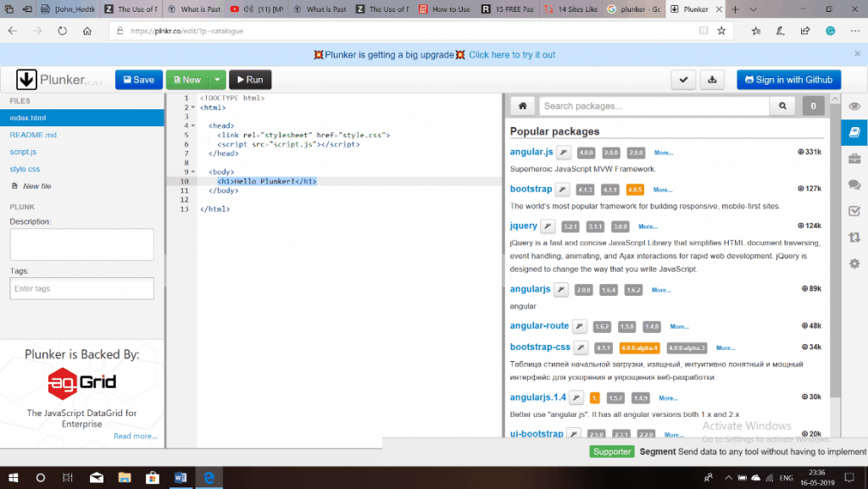Open the Plunker settings gear icon
This screenshot has height=489, width=868.
point(854,264)
